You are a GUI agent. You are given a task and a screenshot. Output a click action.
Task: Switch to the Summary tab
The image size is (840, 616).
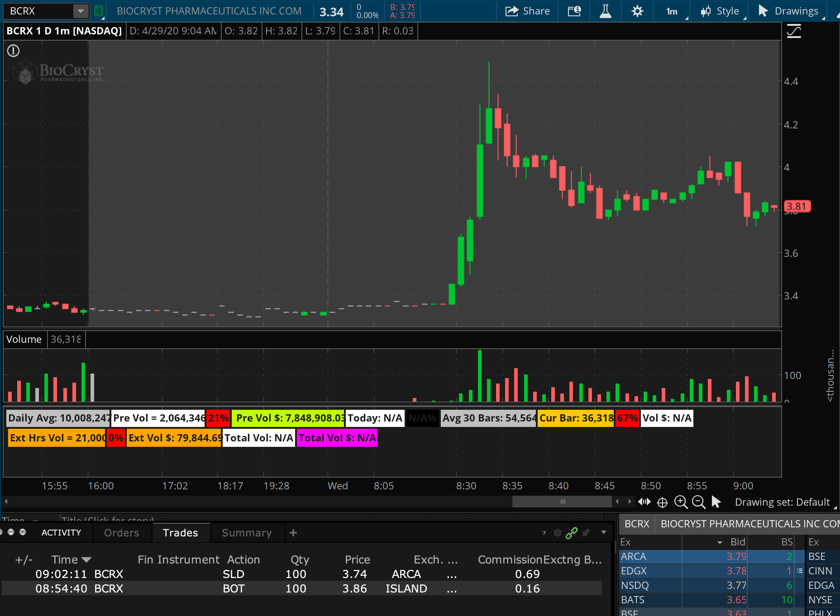coord(247,533)
